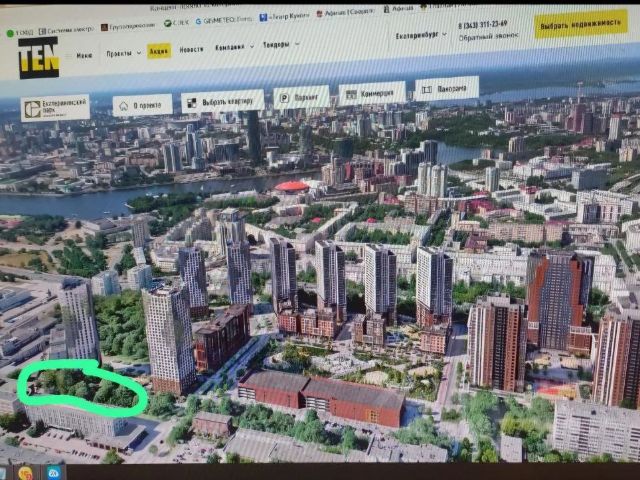Open the Gismeteo bookmark icon
The image size is (640, 480).
point(198,21)
